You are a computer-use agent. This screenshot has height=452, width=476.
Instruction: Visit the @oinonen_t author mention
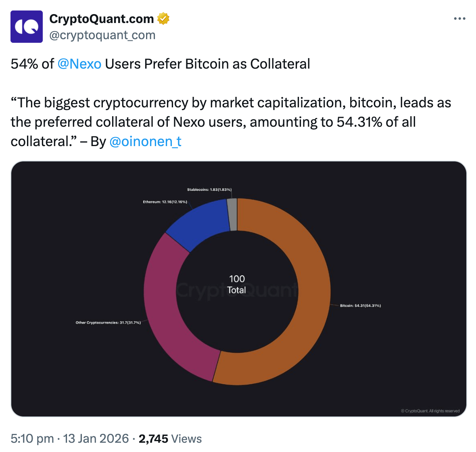click(x=145, y=141)
